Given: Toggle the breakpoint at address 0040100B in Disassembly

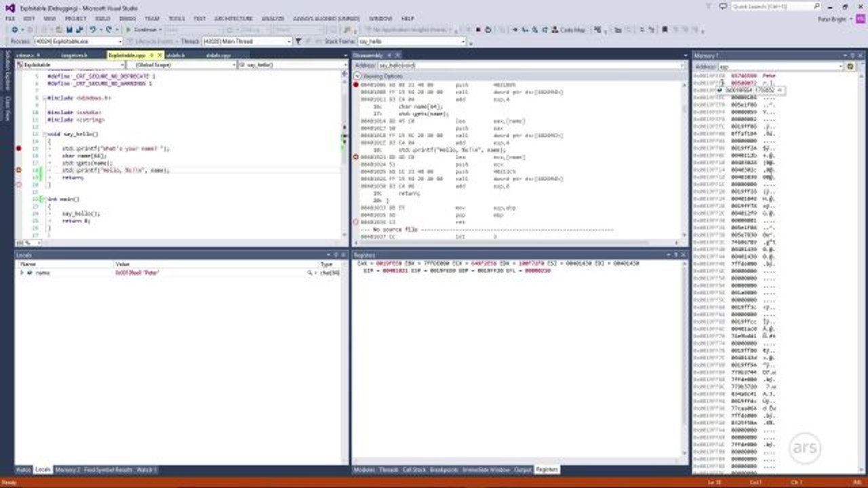Looking at the screenshot, I should point(356,84).
